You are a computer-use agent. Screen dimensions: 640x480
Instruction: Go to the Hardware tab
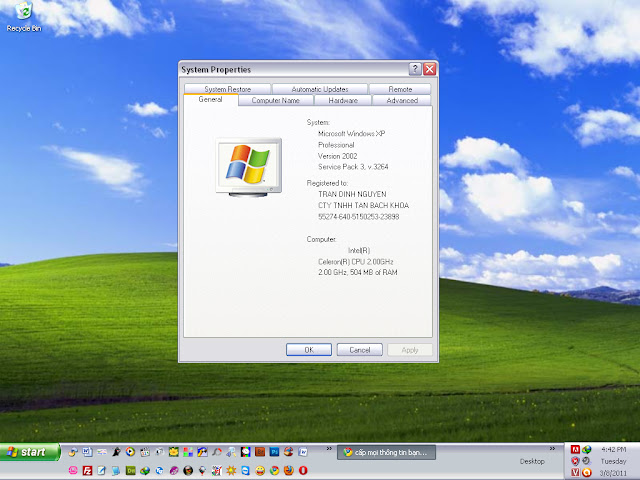343,100
